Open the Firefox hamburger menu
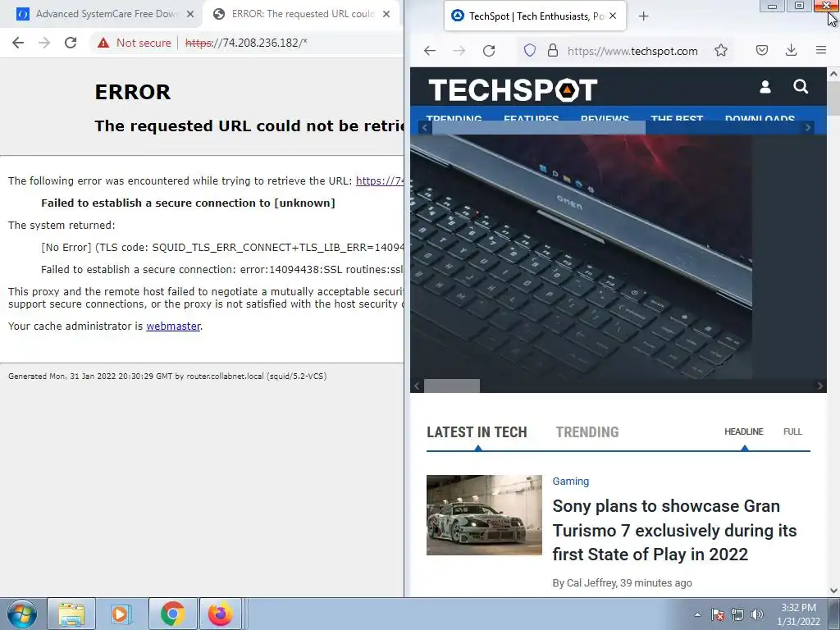This screenshot has width=840, height=630. [x=820, y=50]
